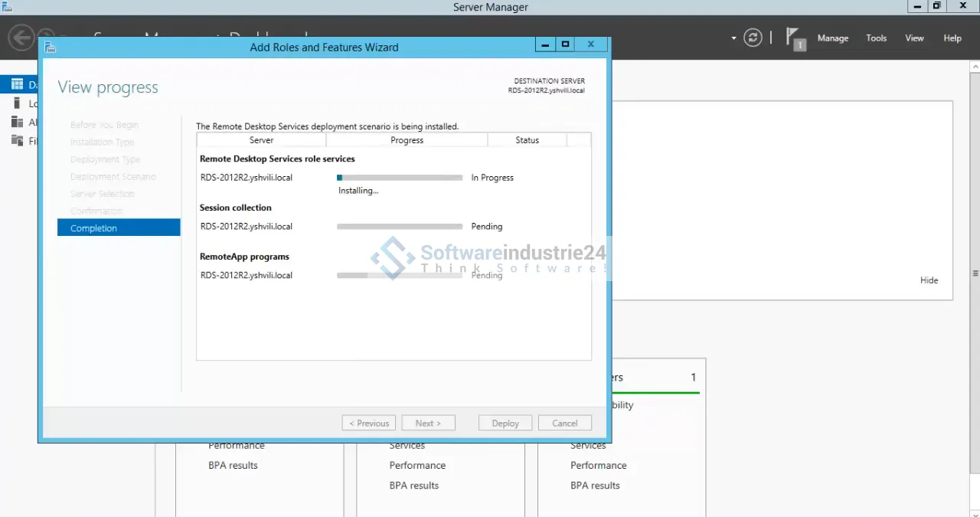
Task: Click the Cancel button in the wizard
Action: click(564, 423)
